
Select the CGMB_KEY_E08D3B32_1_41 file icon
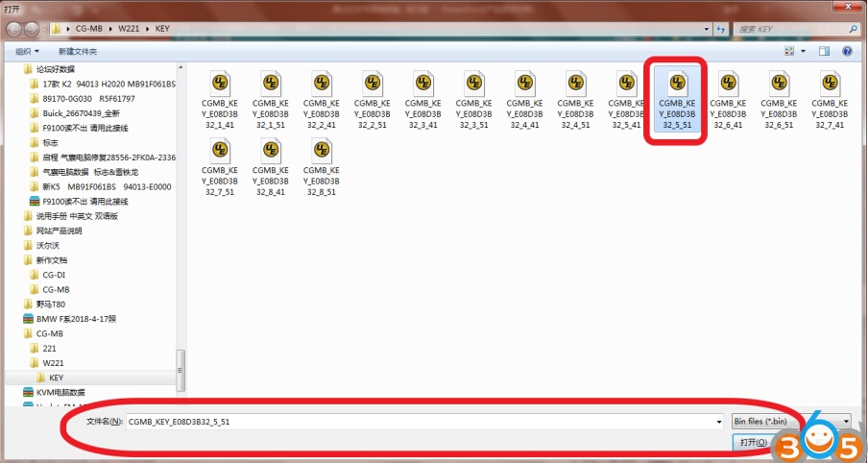pyautogui.click(x=219, y=83)
